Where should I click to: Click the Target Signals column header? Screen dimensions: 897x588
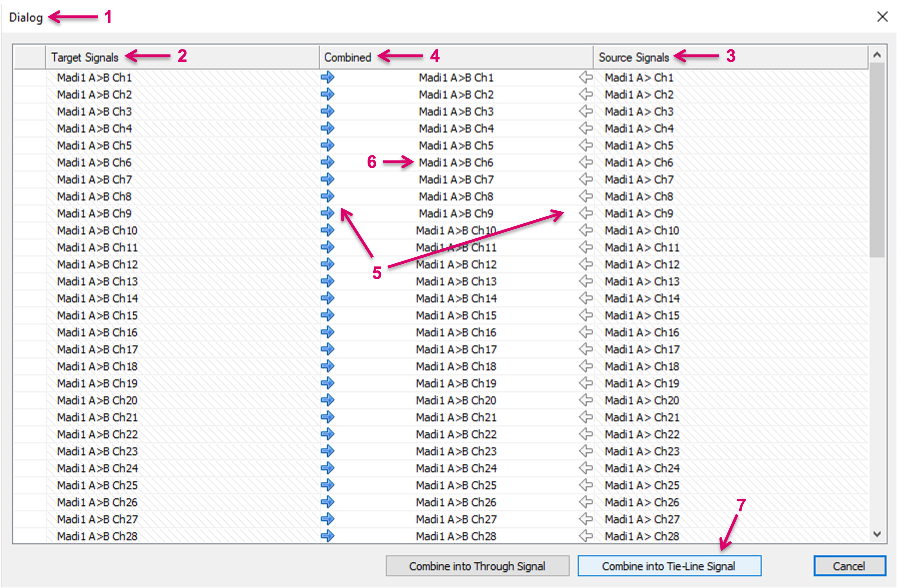tap(85, 57)
